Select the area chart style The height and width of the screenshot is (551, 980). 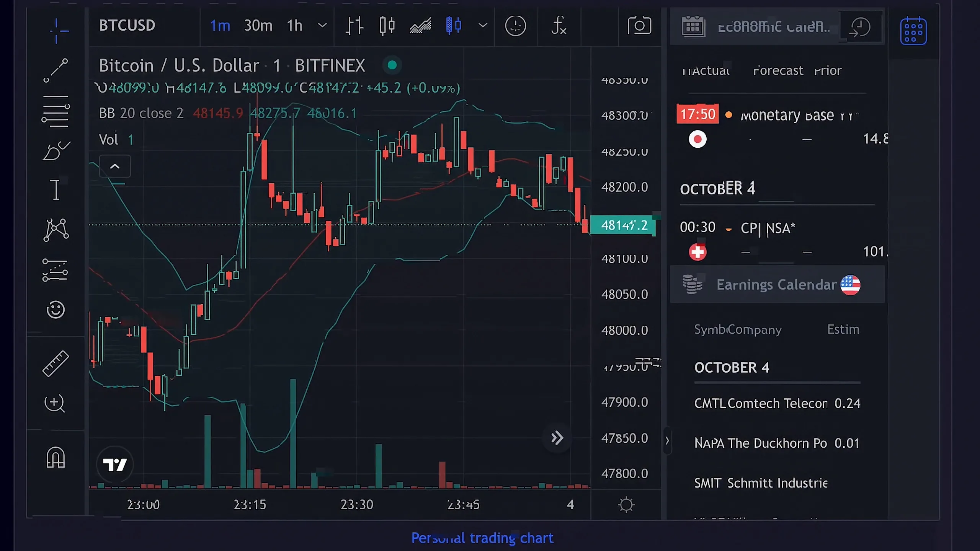click(x=420, y=26)
